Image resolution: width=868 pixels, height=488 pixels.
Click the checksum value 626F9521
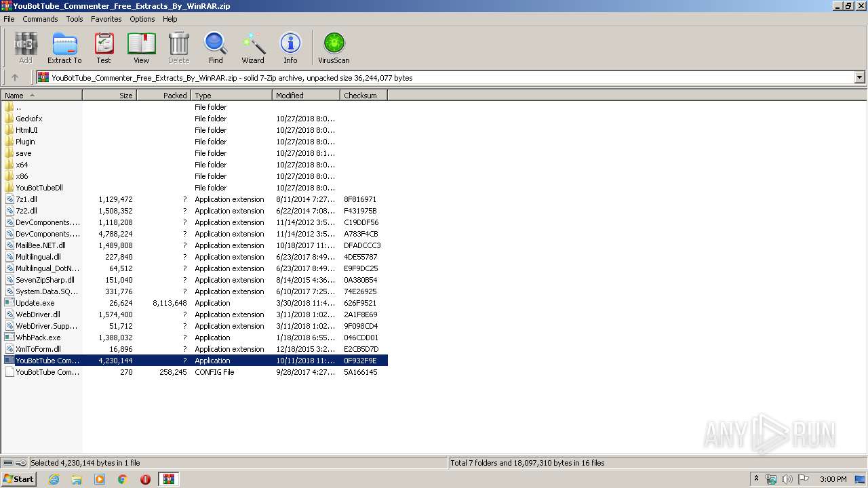(360, 303)
